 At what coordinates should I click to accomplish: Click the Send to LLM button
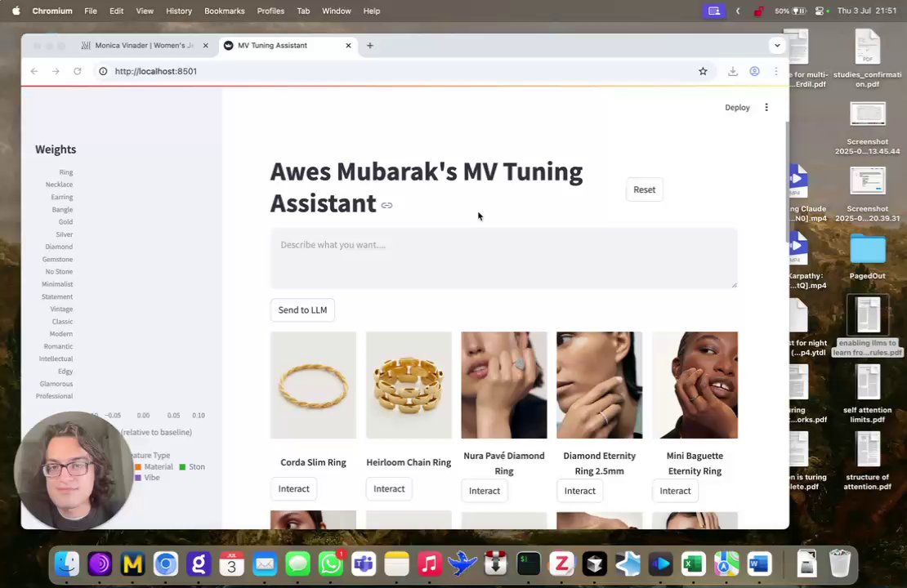point(302,310)
